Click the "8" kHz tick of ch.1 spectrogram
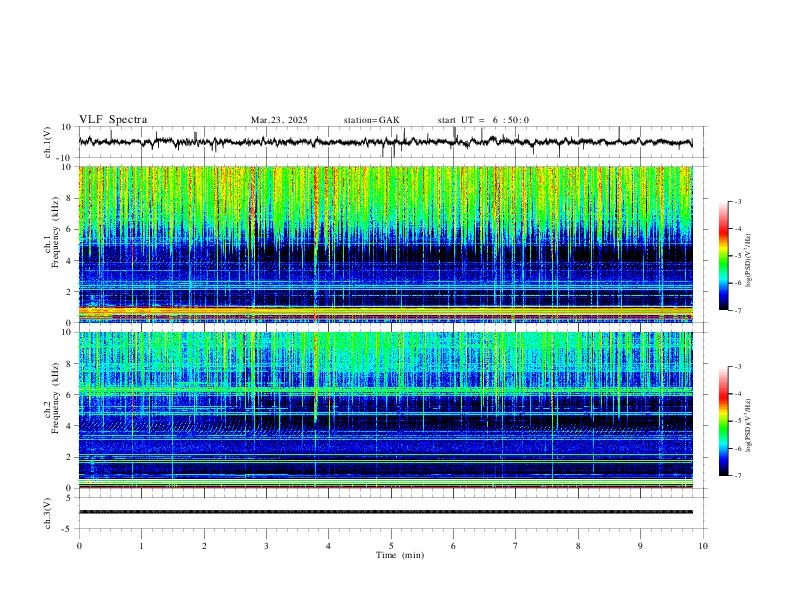This screenshot has height=612, width=792. point(70,198)
